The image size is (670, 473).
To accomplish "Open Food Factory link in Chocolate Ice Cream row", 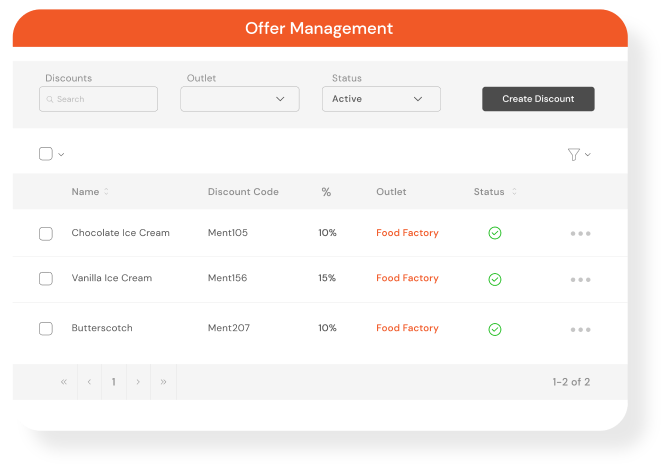I will click(407, 233).
